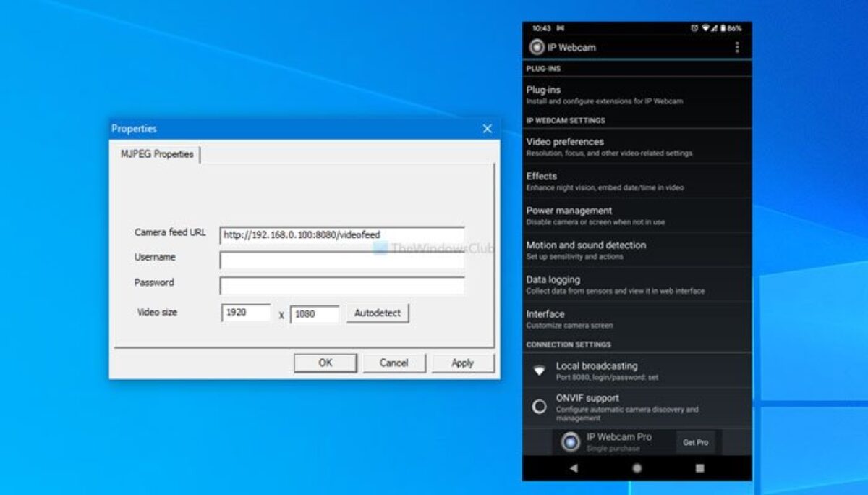Click the Camera feed URL field
The height and width of the screenshot is (495, 868).
pyautogui.click(x=342, y=234)
